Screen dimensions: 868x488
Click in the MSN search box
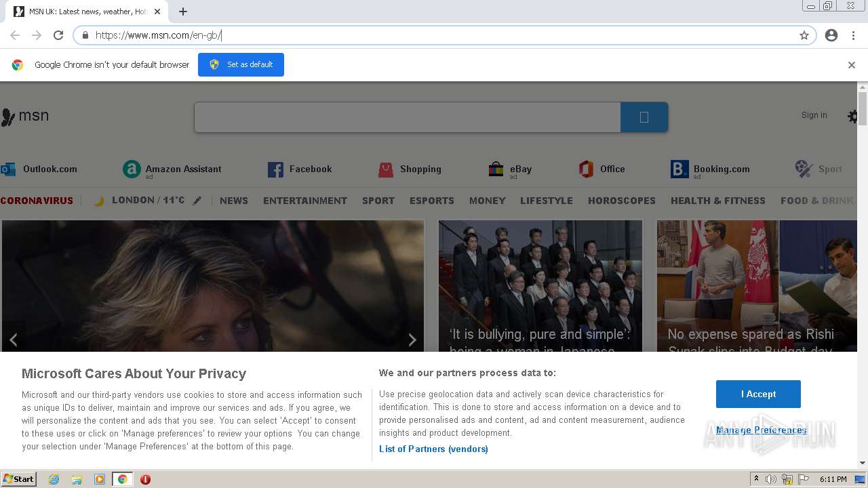(407, 117)
